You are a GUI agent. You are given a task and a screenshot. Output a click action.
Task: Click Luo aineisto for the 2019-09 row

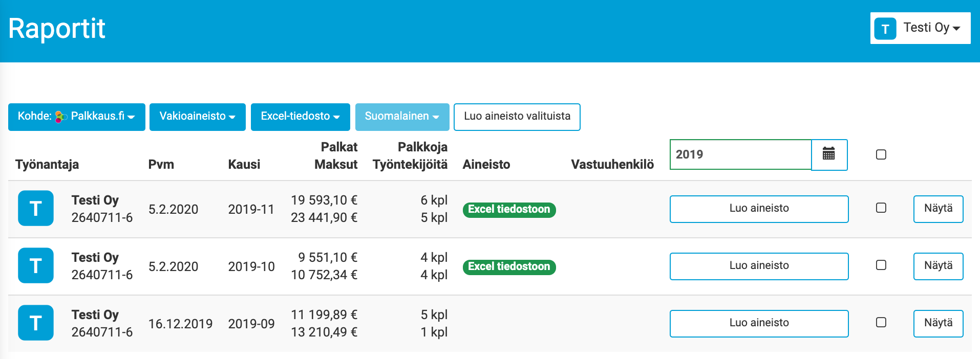pyautogui.click(x=758, y=323)
